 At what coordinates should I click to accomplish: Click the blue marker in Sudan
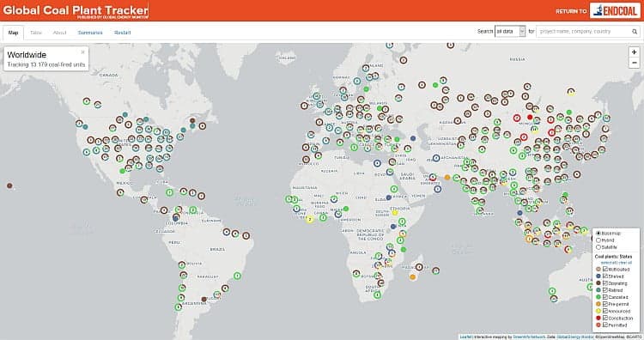[388, 198]
